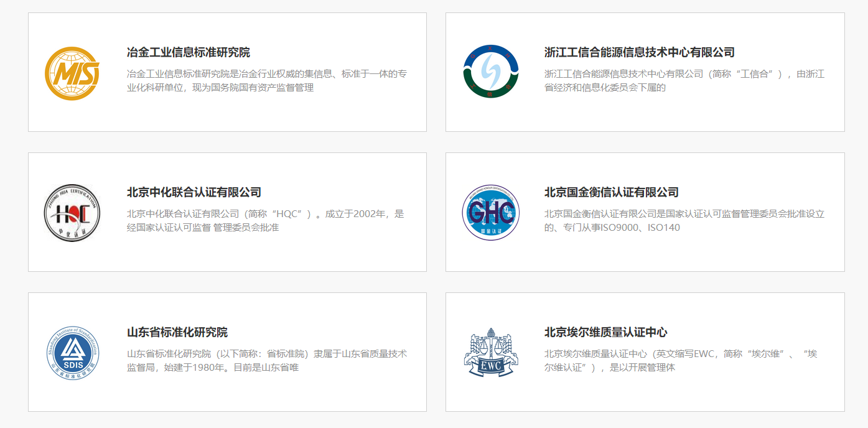Image resolution: width=868 pixels, height=428 pixels.
Task: Click the golden MIS globe logo
Action: [x=72, y=73]
